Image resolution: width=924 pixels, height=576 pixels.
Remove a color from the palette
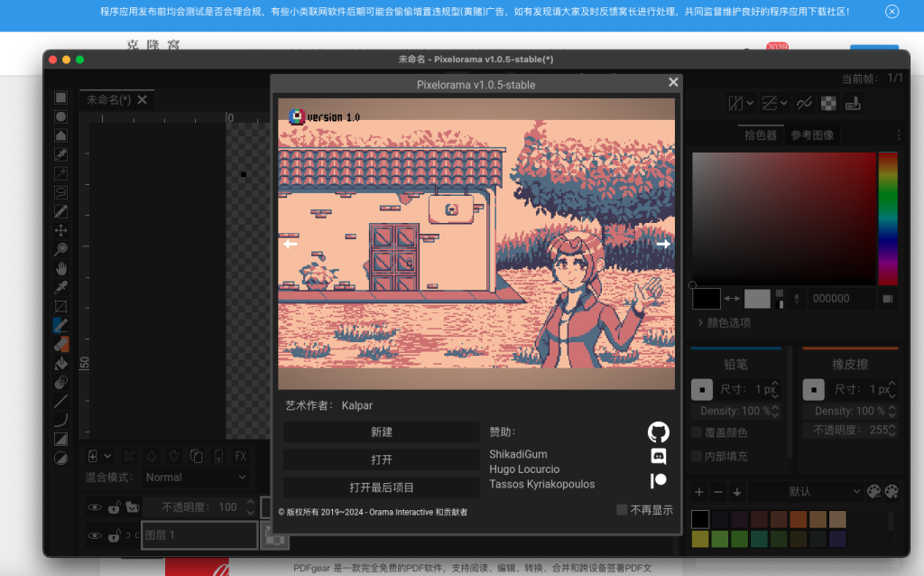pyautogui.click(x=717, y=492)
